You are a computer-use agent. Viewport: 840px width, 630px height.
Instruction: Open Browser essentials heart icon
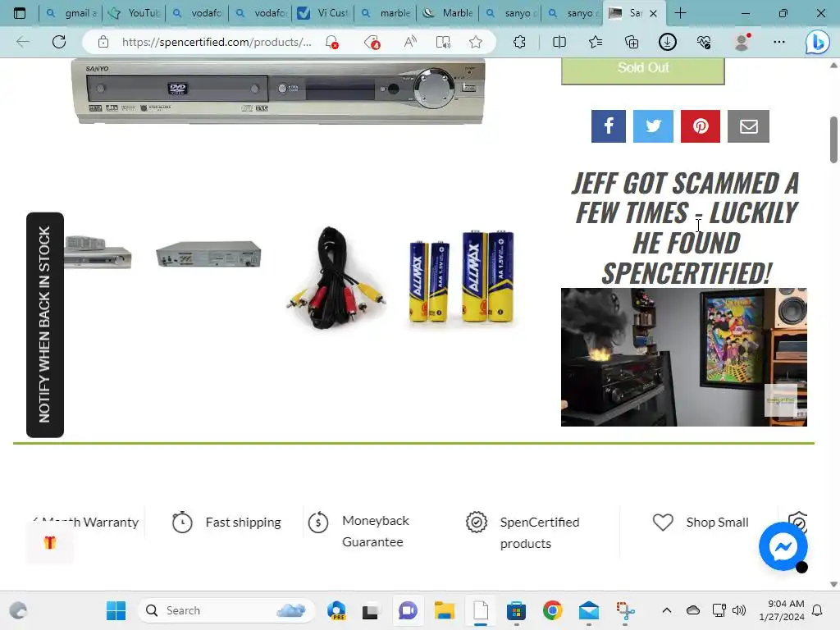pyautogui.click(x=704, y=42)
